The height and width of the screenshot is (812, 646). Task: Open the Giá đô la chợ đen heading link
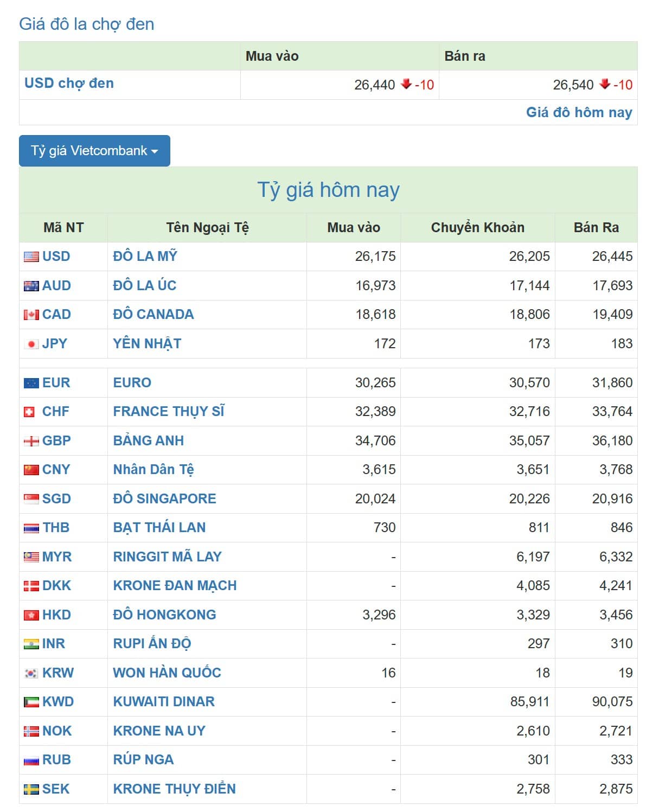[x=87, y=23]
